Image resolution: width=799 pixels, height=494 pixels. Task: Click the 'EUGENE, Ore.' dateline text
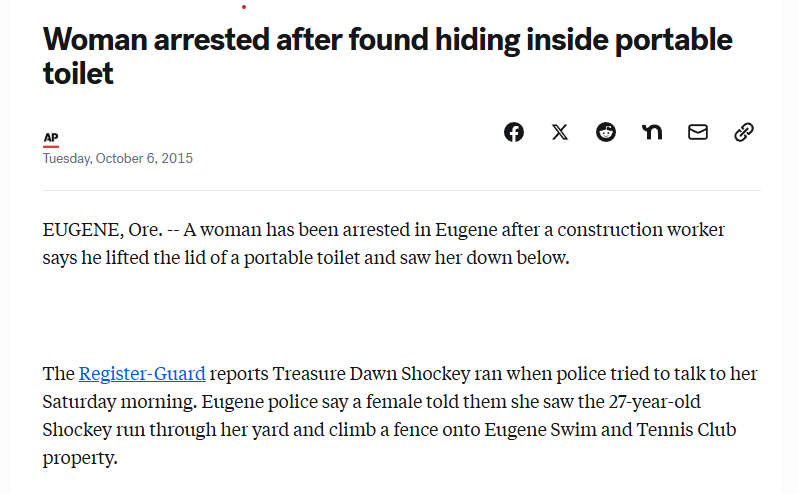click(x=102, y=230)
